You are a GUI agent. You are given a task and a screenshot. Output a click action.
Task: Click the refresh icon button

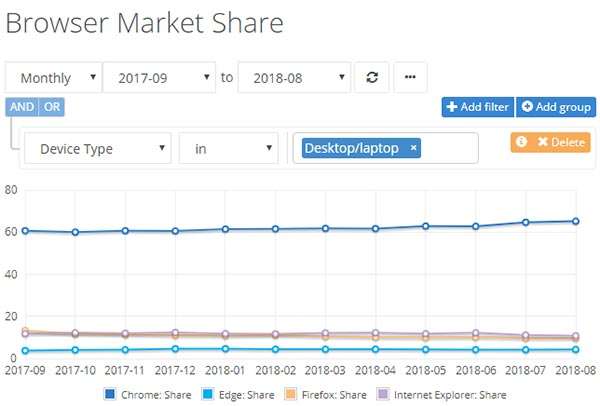[371, 77]
